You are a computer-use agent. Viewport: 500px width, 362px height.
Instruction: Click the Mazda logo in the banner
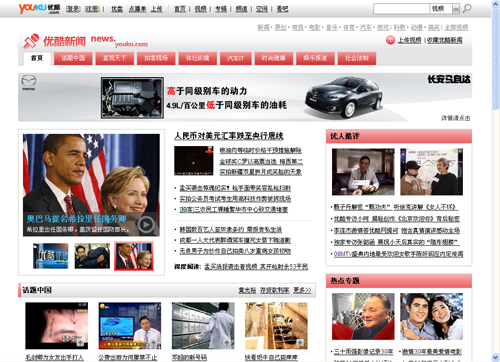click(29, 82)
